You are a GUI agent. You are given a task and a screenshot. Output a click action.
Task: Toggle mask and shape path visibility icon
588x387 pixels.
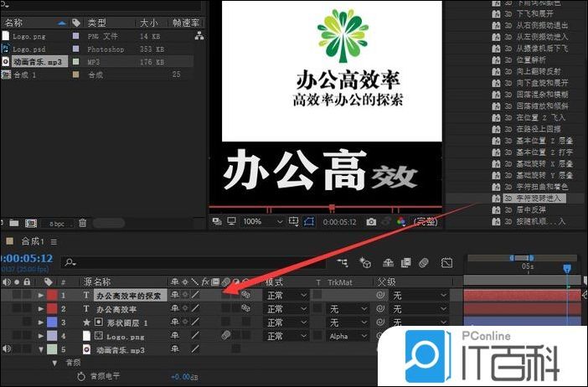(309, 222)
